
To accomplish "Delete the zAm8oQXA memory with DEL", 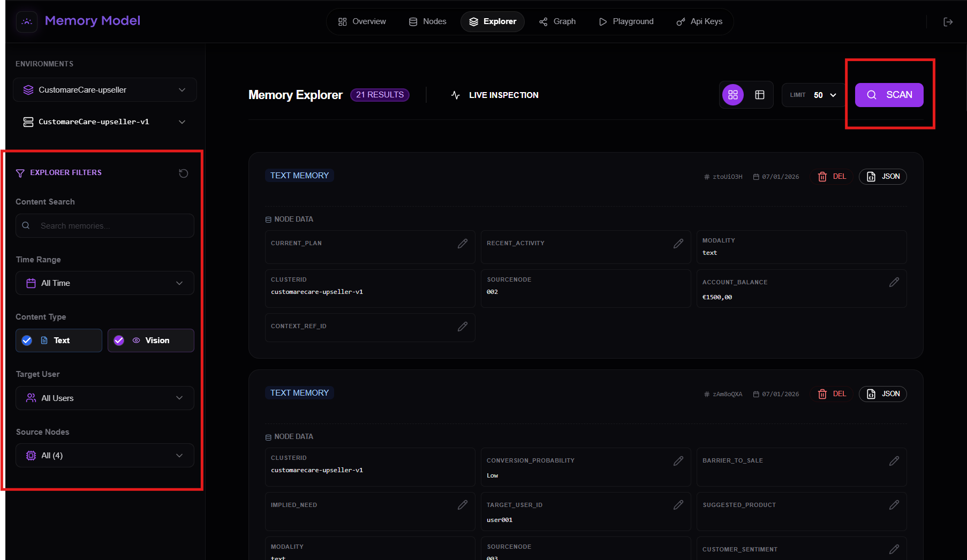I will point(832,394).
